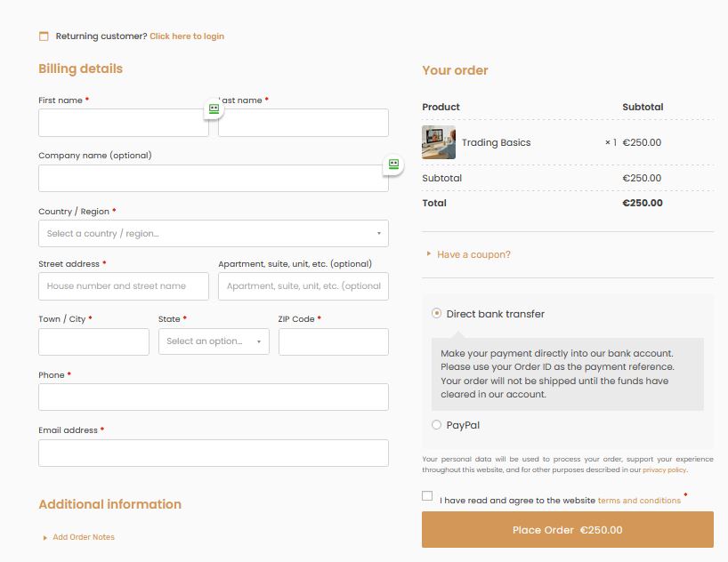Click into the Street address field
The image size is (728, 562).
(x=124, y=286)
